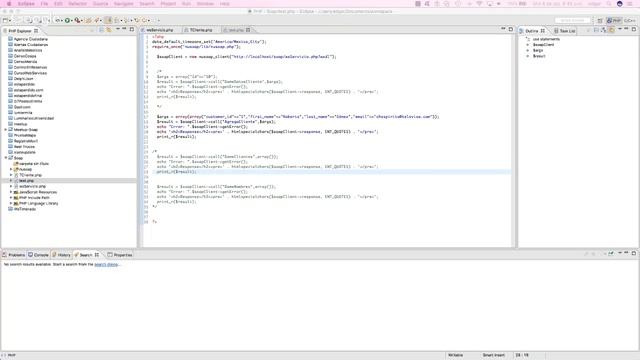Screen dimensions: 640x360
Task: Click the Collapse All icon in PHP Explorer
Action: [102, 30]
